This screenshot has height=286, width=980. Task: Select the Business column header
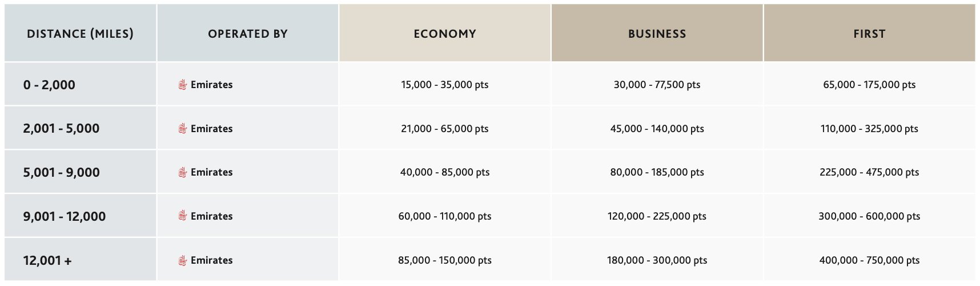pyautogui.click(x=657, y=34)
